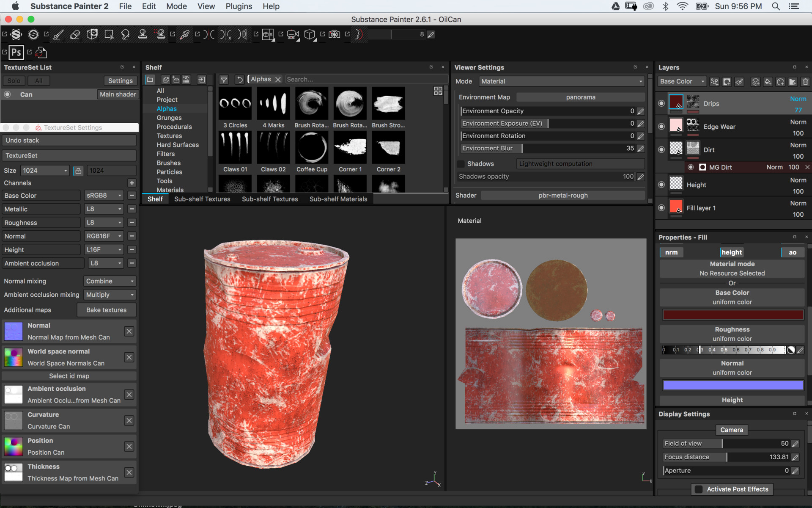Image resolution: width=812 pixels, height=508 pixels.
Task: Click the TextureSet List Settings button
Action: (x=120, y=81)
